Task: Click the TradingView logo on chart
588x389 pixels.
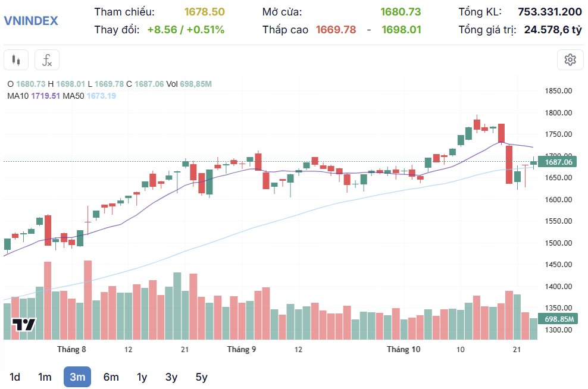Action: 24,325
